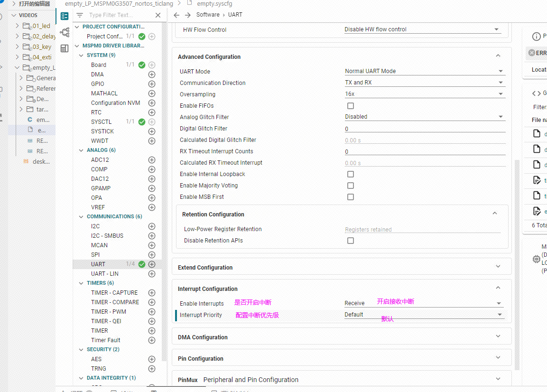Image resolution: width=547 pixels, height=392 pixels.
Task: Collapse the COMMUNICATIONS (6) group
Action: pos(81,217)
